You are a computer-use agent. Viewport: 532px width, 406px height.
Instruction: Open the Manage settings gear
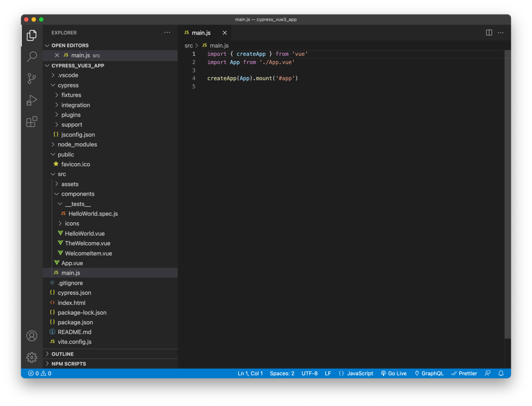point(32,358)
